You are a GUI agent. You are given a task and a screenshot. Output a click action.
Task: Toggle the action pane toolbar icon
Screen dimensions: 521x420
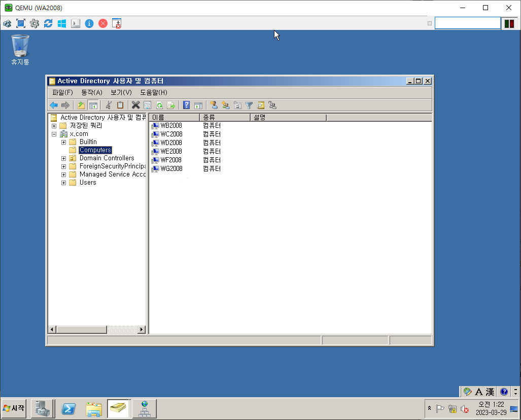(x=198, y=106)
